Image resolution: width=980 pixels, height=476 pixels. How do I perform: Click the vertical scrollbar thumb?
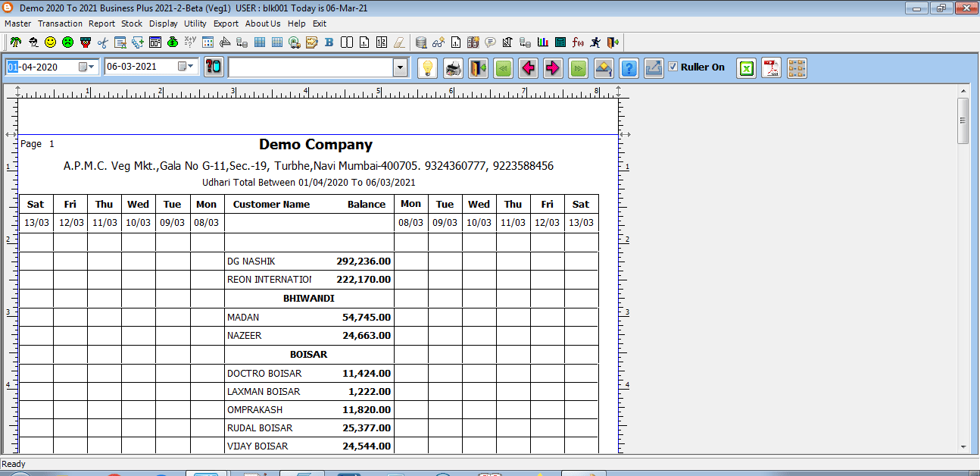point(963,120)
